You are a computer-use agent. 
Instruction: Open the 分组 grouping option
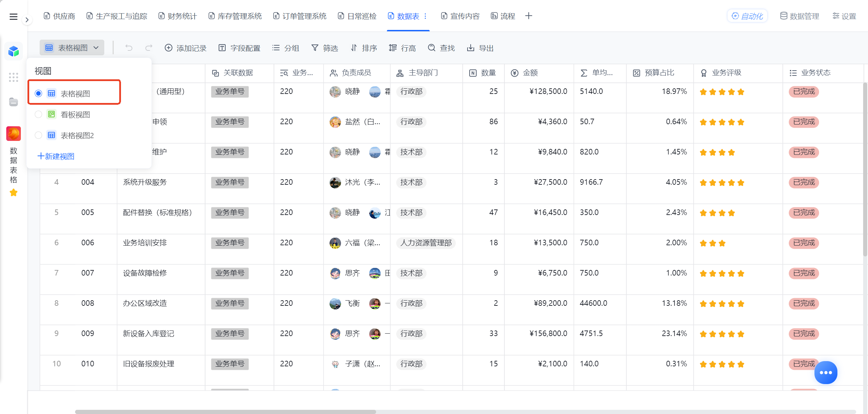point(285,48)
